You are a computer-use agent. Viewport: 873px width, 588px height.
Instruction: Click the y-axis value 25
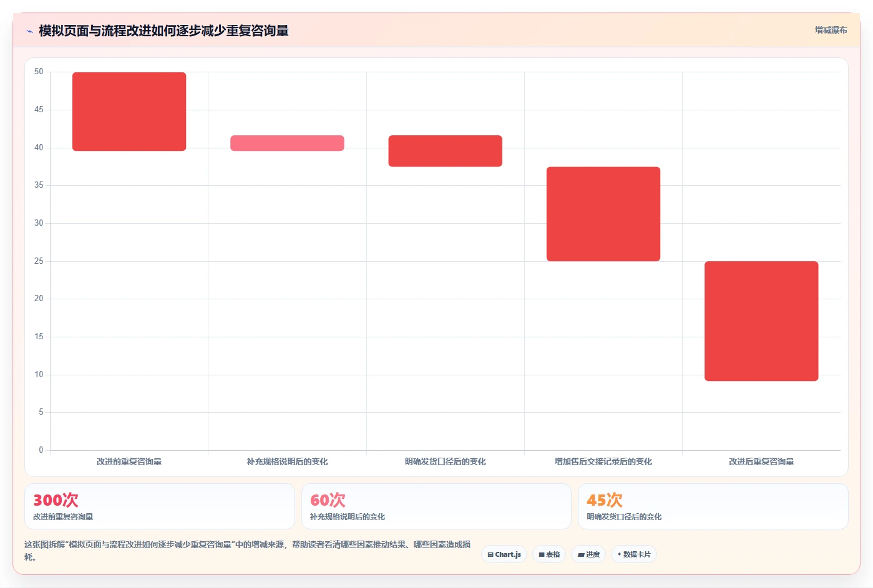[39, 261]
